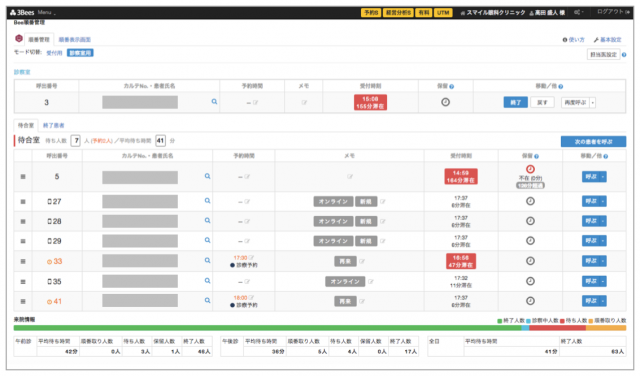Viewport: 640px width, 376px height.
Task: Click hold clock icon for patient 41
Action: tap(530, 301)
